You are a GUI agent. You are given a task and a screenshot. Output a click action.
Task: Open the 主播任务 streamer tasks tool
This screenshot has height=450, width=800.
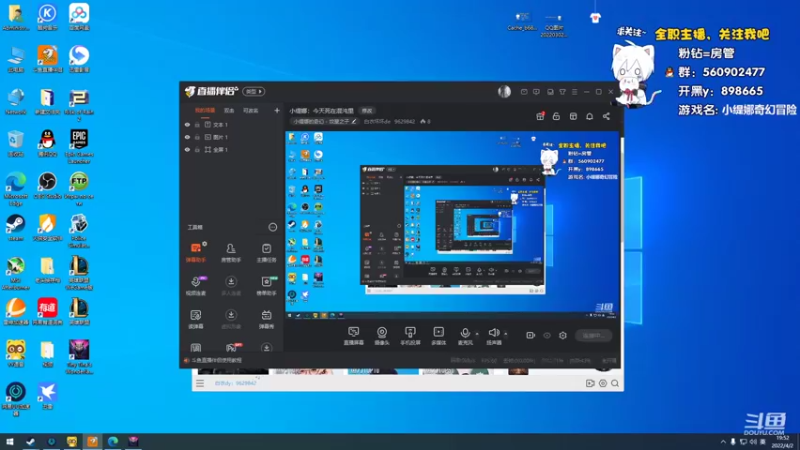[266, 252]
